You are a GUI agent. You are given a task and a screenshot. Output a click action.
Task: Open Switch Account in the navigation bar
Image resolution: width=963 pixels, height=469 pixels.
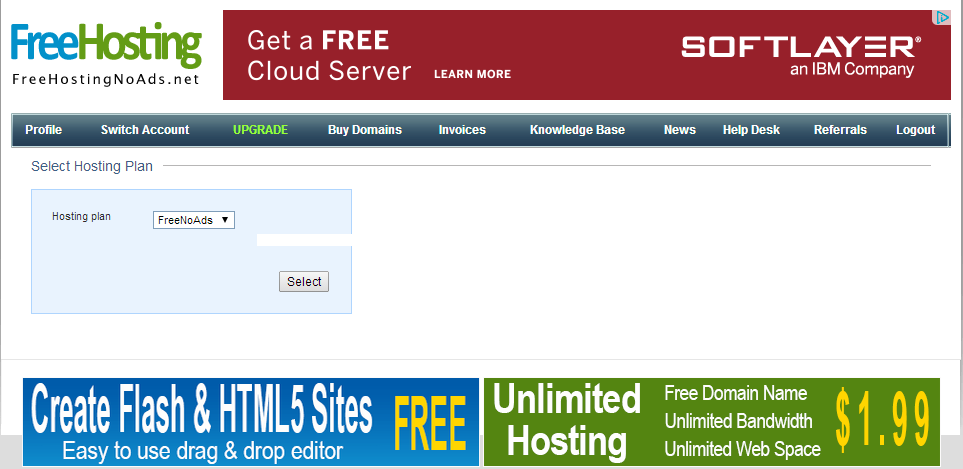click(x=145, y=130)
